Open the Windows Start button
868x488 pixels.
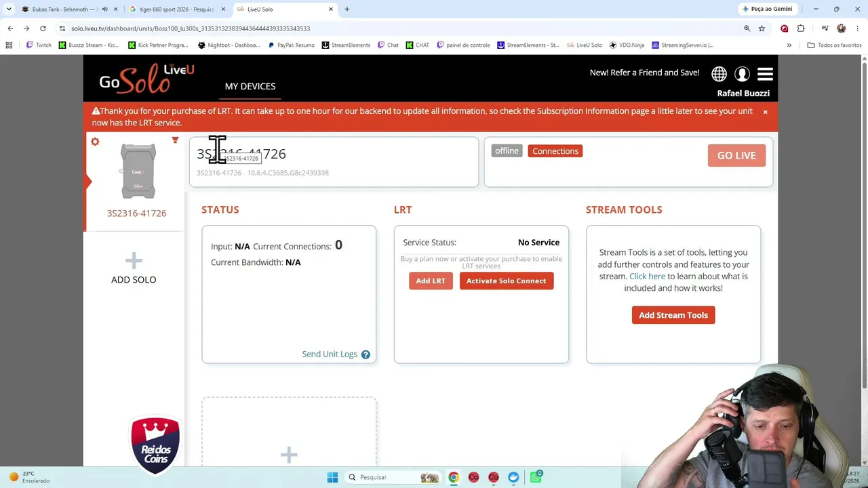(x=332, y=477)
